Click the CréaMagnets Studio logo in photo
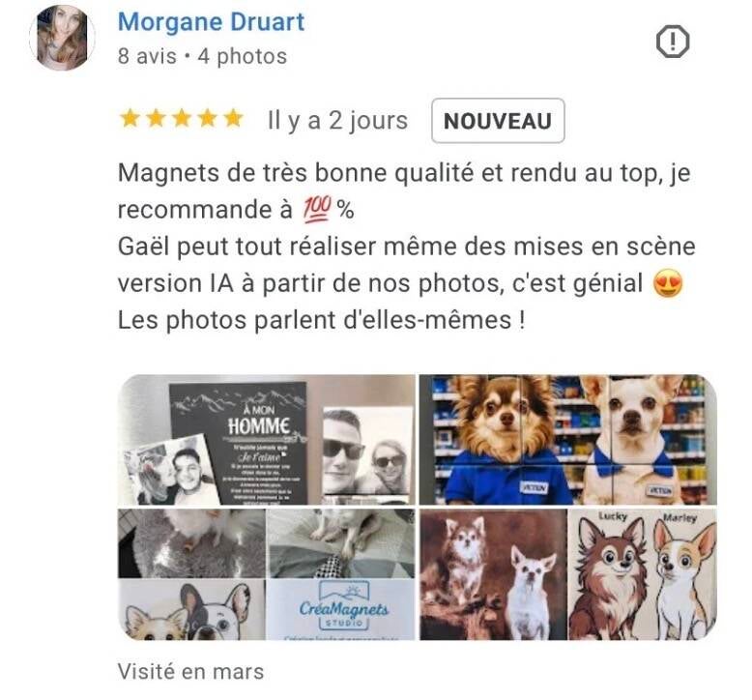Image resolution: width=752 pixels, height=700 pixels. pos(343,606)
